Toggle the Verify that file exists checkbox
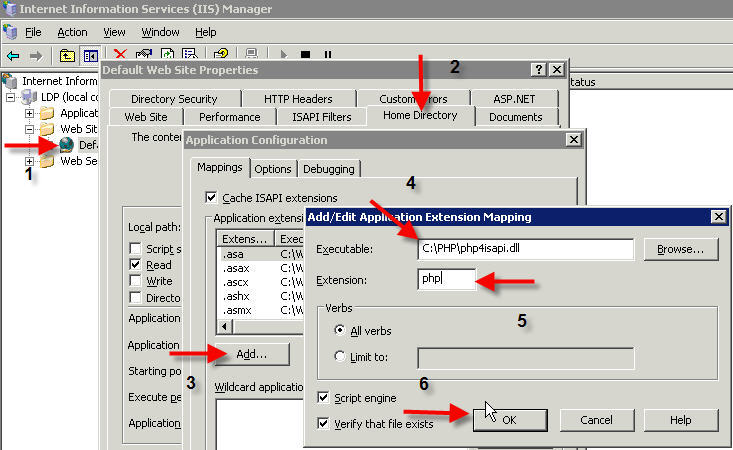 [x=323, y=423]
